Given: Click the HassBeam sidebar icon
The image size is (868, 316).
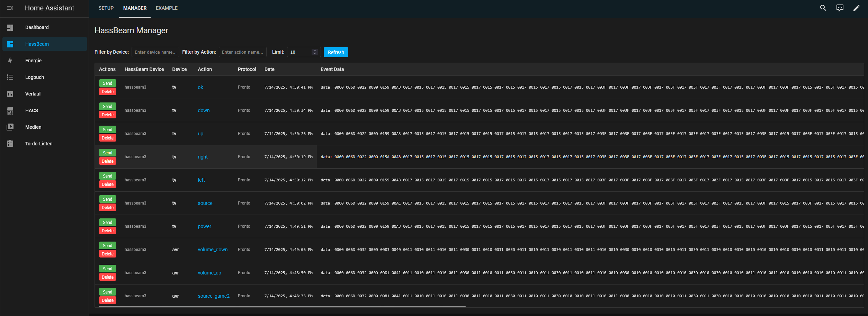Looking at the screenshot, I should click(x=10, y=44).
